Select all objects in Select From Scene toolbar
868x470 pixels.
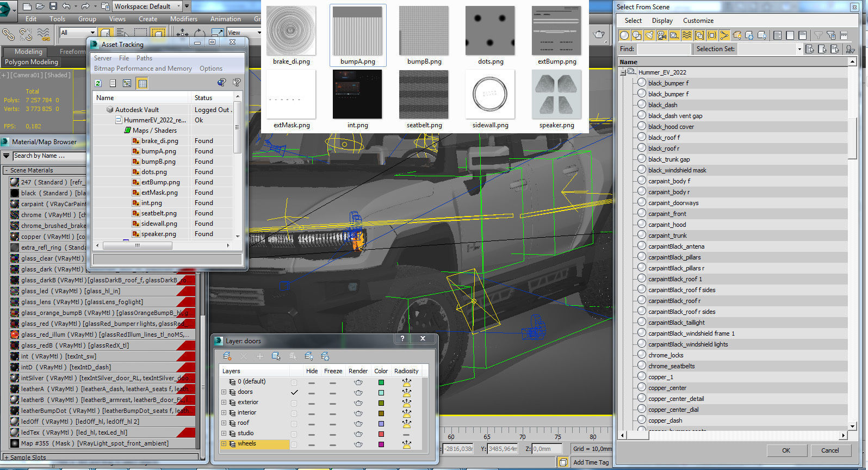coord(777,35)
